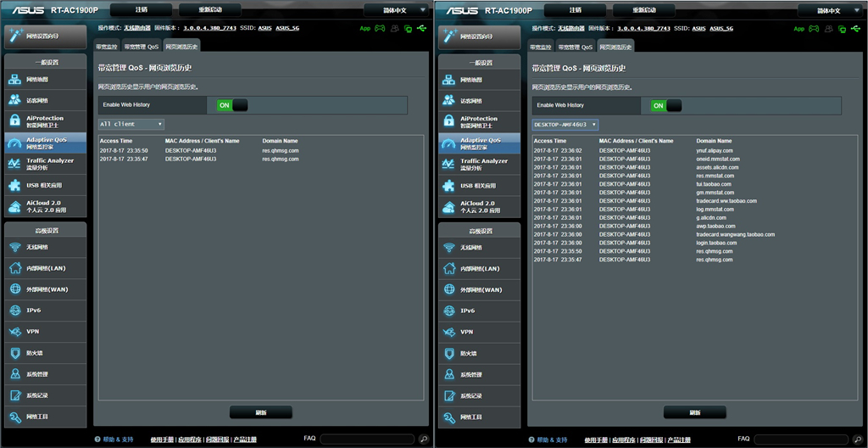Open 网络工具 network tools in left window
The width and height of the screenshot is (868, 448).
coord(46,417)
